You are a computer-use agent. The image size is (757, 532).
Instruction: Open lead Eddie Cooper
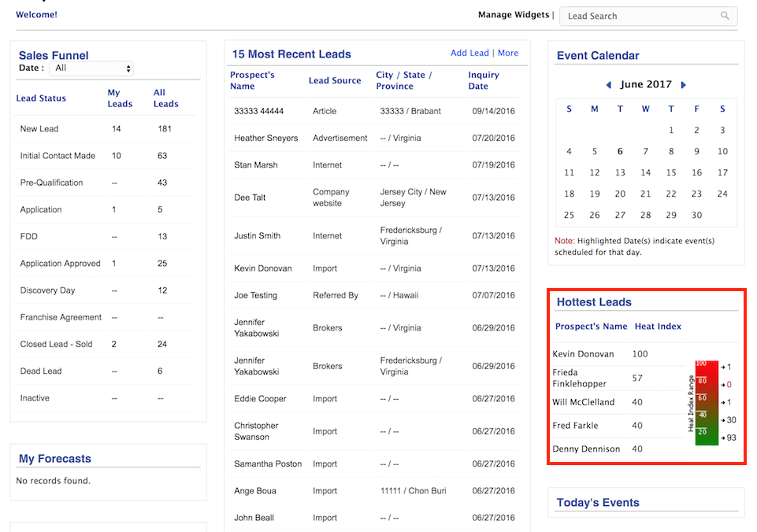260,399
